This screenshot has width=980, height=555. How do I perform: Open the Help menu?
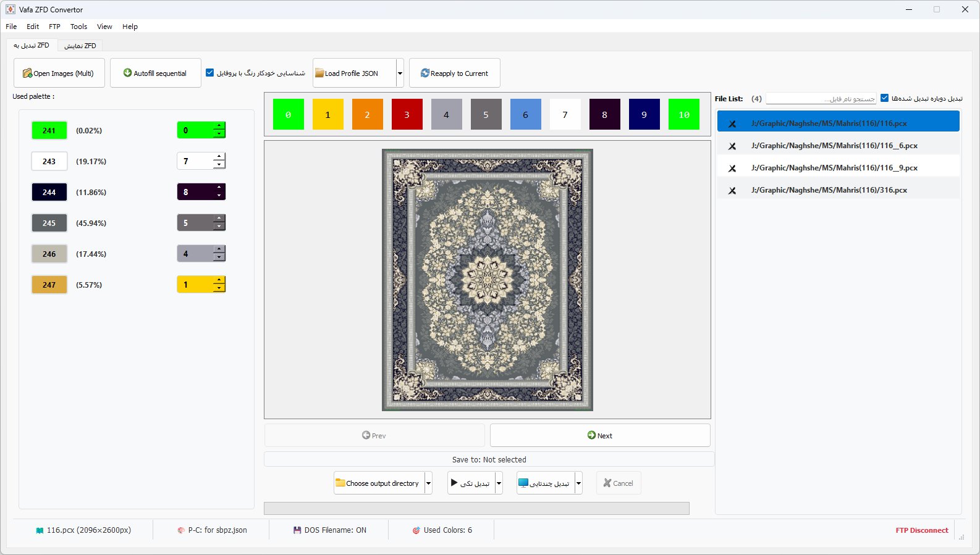130,27
